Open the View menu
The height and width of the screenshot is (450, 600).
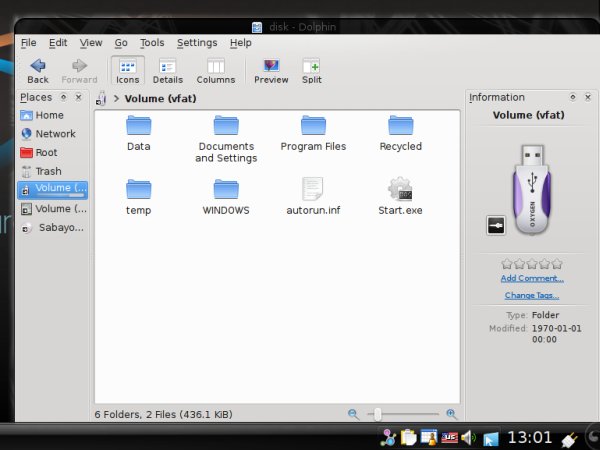(x=91, y=42)
